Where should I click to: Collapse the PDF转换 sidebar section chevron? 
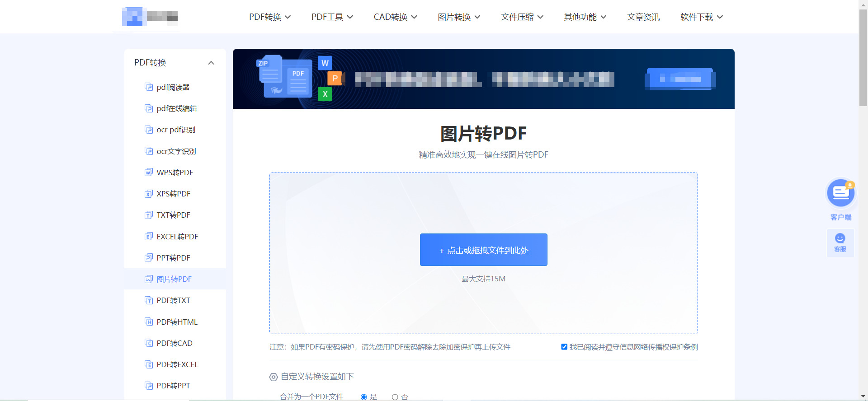[211, 63]
